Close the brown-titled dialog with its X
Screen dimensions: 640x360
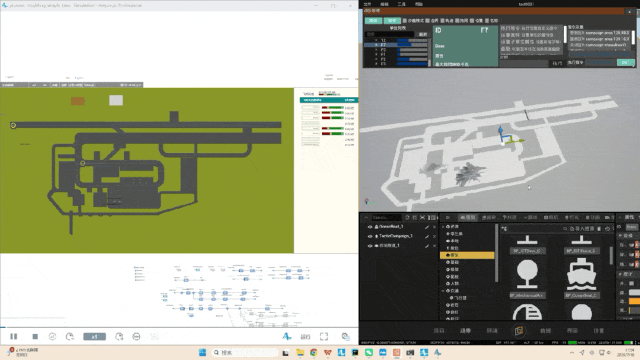coord(629,11)
